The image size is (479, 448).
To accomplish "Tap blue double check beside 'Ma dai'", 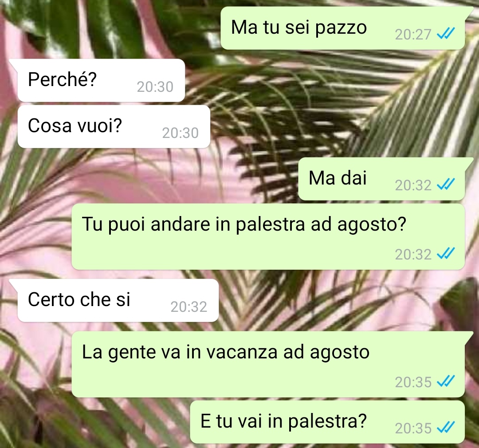I will [446, 184].
